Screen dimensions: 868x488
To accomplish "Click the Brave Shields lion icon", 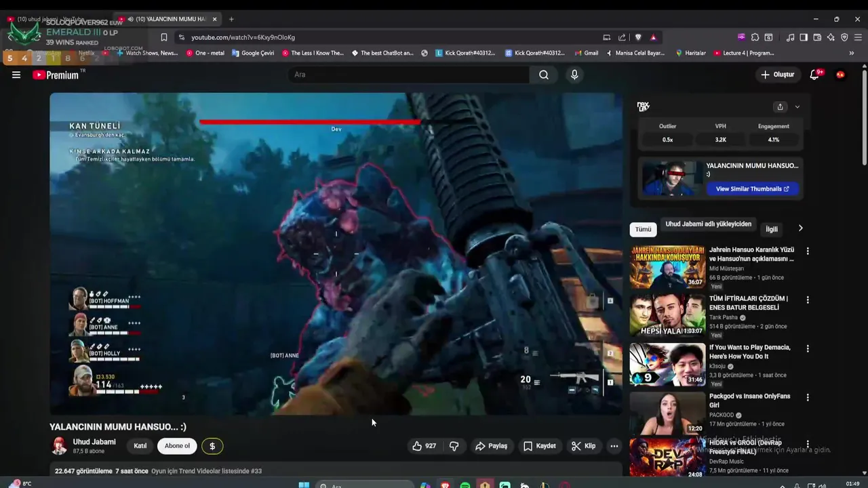I will 638,37.
